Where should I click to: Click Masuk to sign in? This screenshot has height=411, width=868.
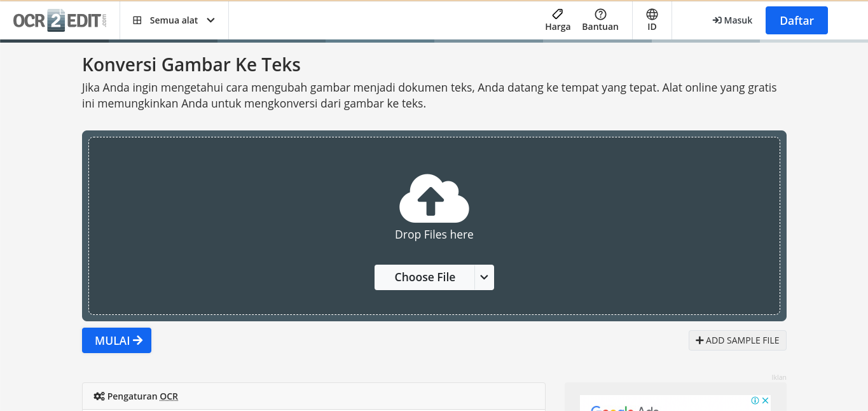[733, 20]
